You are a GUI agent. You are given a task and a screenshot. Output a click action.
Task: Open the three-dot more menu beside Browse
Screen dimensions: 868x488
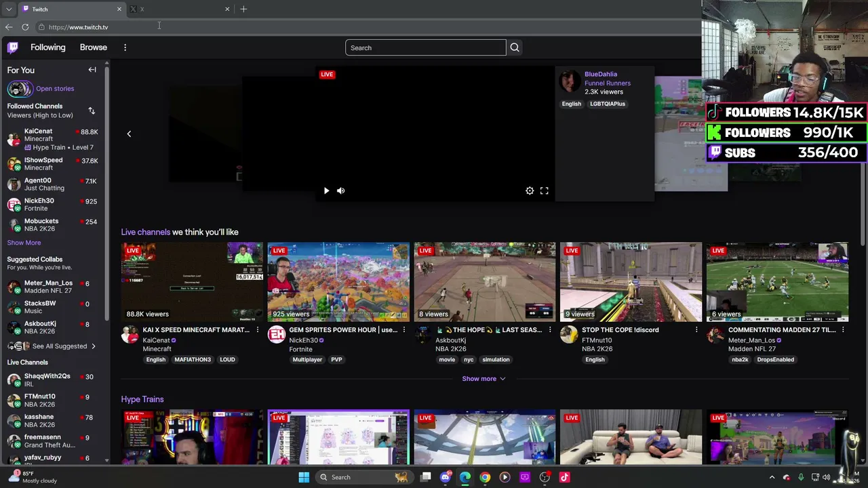point(125,47)
